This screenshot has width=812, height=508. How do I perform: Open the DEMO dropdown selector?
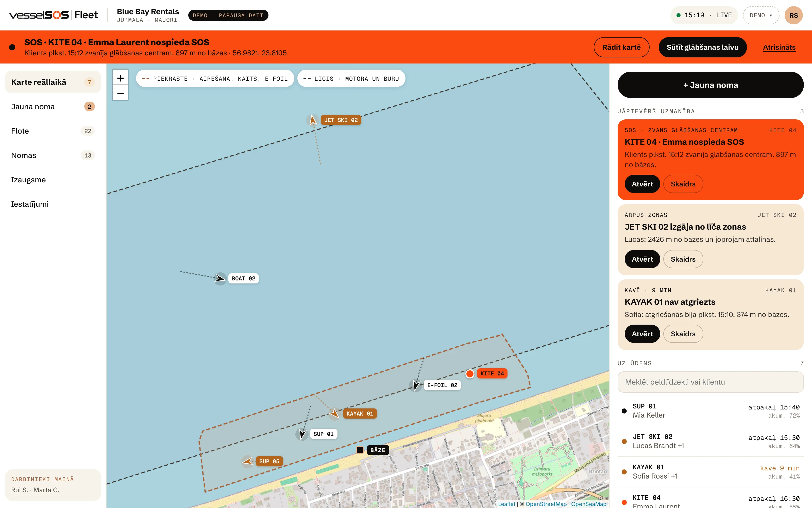(x=761, y=15)
